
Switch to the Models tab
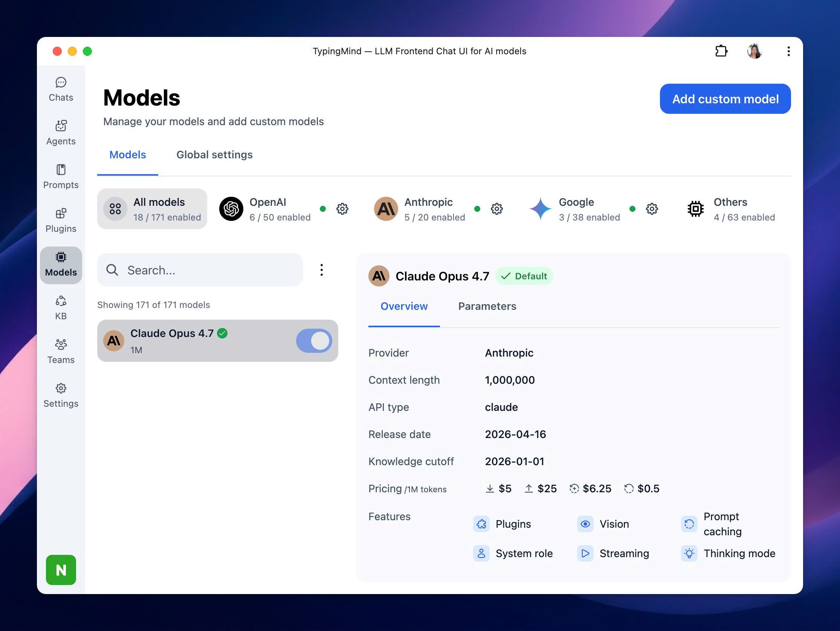128,155
